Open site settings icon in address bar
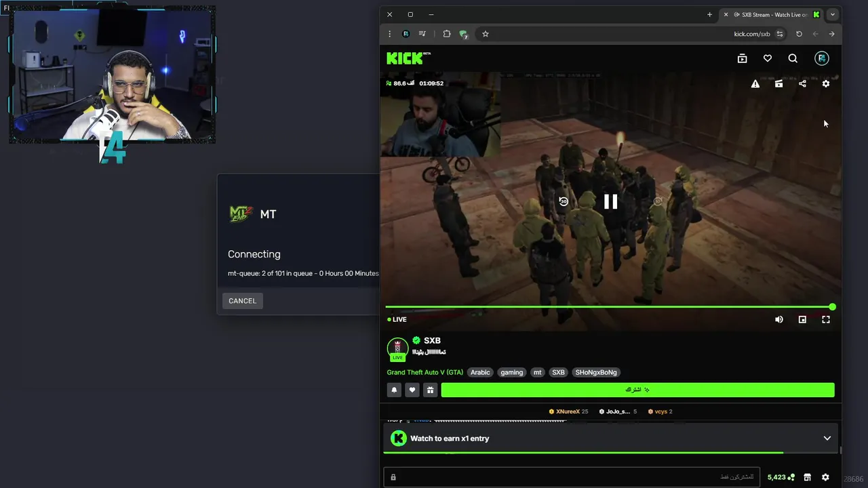This screenshot has width=868, height=488. (780, 34)
